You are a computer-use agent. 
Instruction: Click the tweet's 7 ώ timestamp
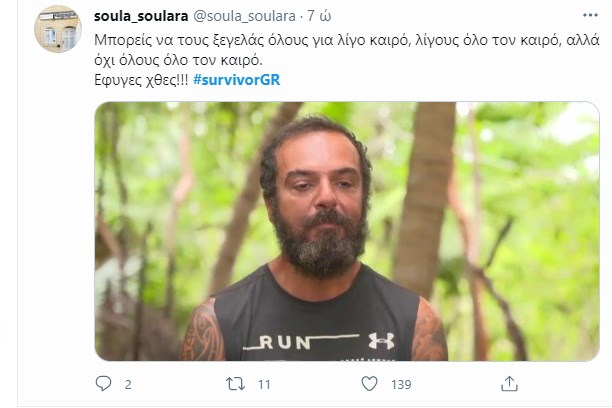[319, 16]
